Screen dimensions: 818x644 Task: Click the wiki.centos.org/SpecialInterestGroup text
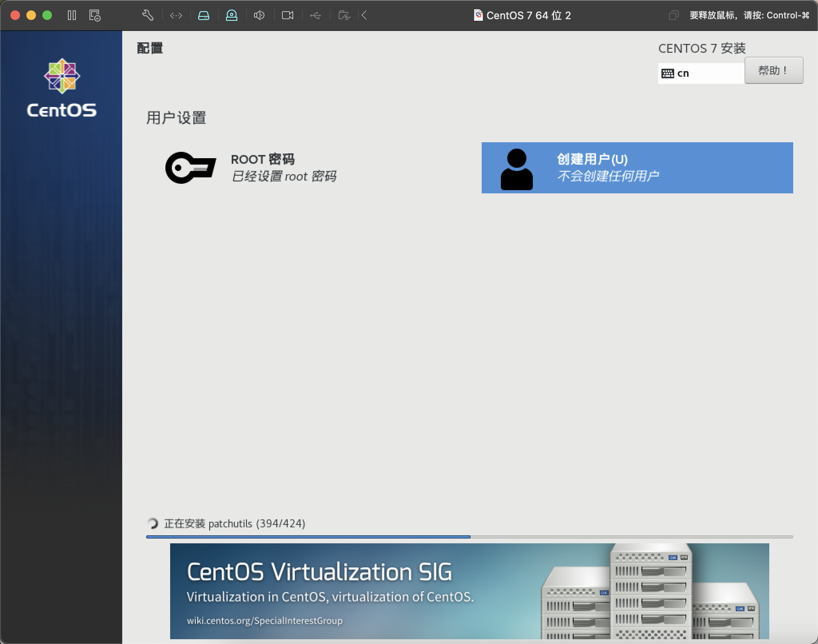coord(264,620)
